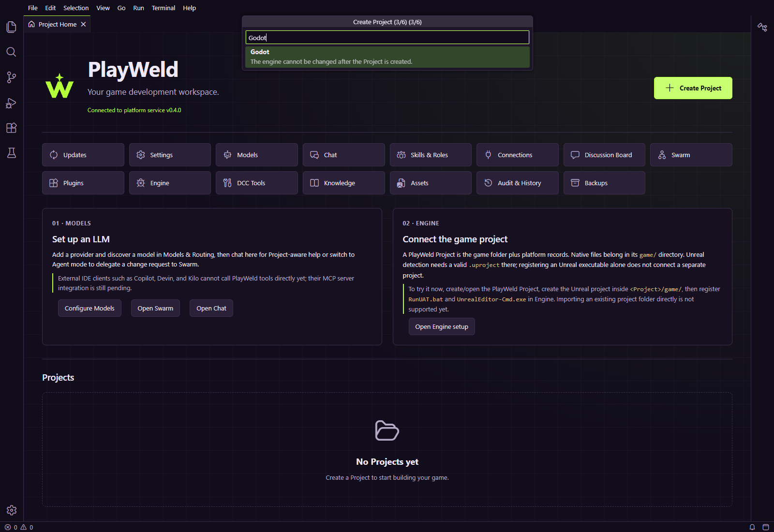Click the top-right connection status icon

pyautogui.click(x=762, y=27)
